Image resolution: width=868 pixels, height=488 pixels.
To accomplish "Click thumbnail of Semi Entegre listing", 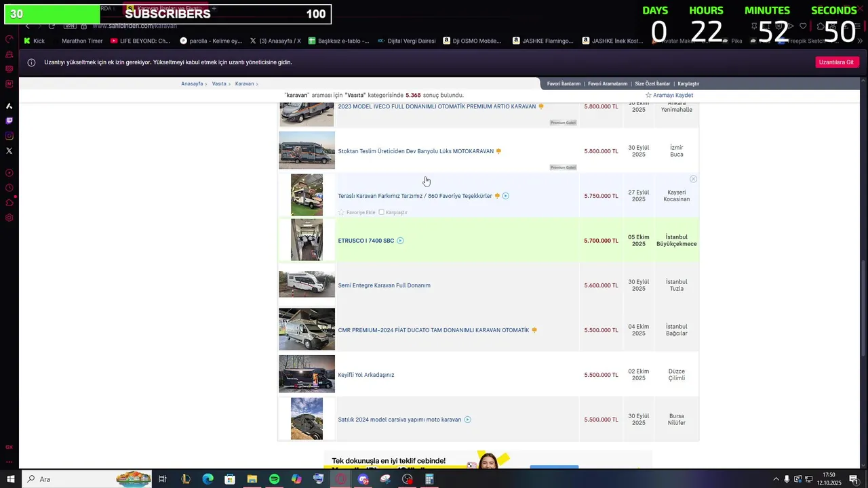I will coord(307,285).
